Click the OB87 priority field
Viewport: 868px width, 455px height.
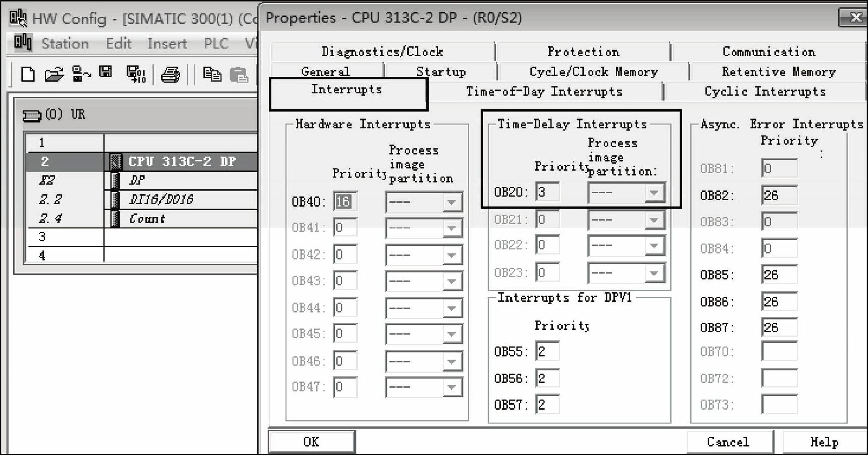click(x=779, y=328)
